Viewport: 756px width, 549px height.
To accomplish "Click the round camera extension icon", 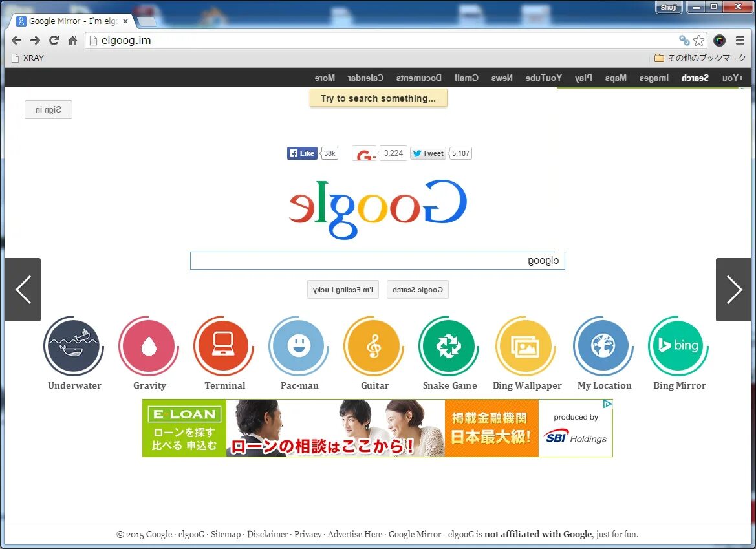I will [719, 41].
